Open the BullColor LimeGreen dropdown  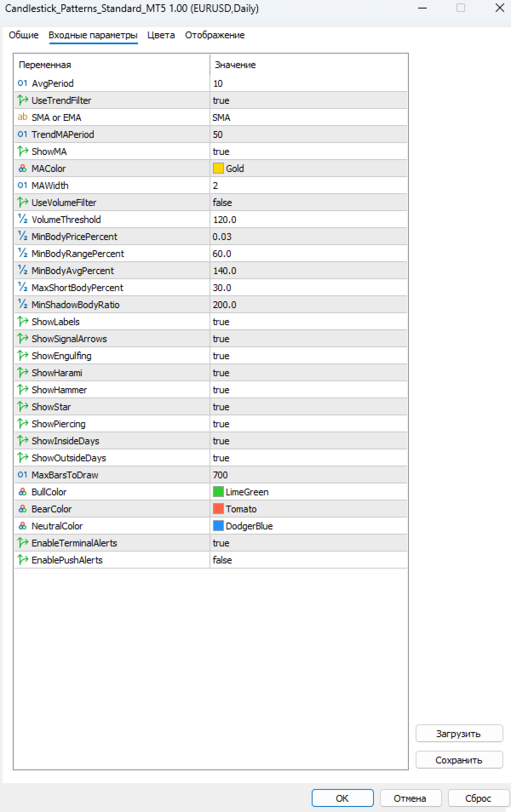308,492
